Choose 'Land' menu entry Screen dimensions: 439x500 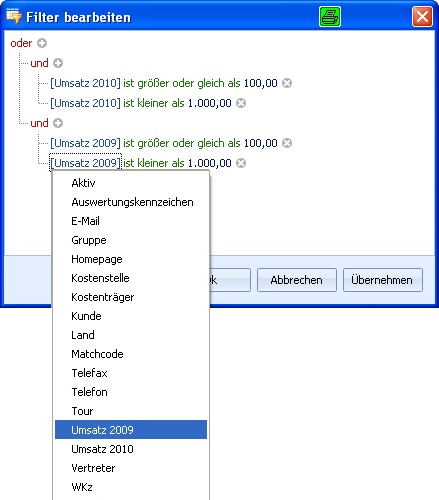[131, 335]
